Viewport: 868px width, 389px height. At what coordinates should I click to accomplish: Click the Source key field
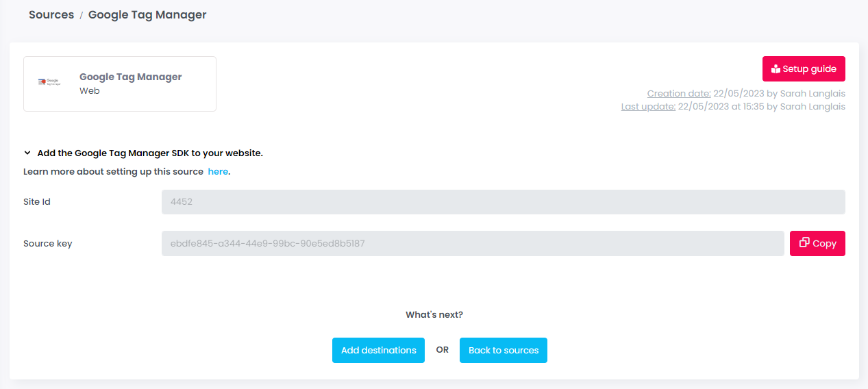click(473, 244)
